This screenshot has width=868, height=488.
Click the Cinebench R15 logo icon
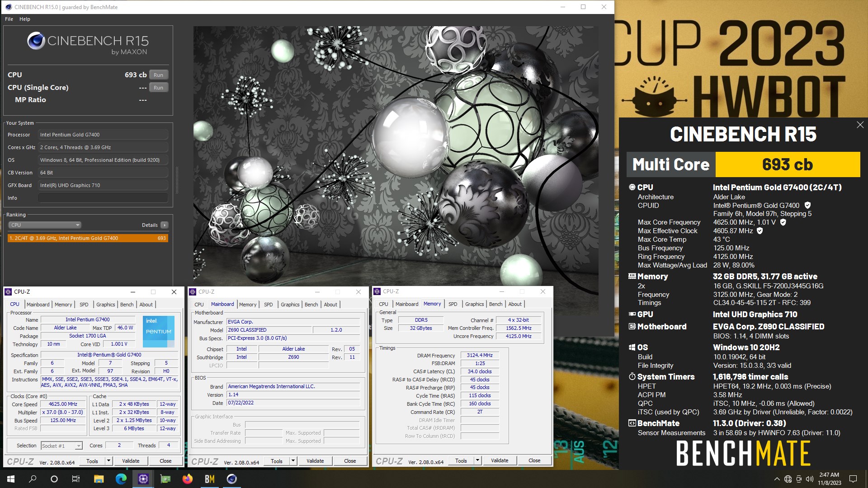[36, 41]
